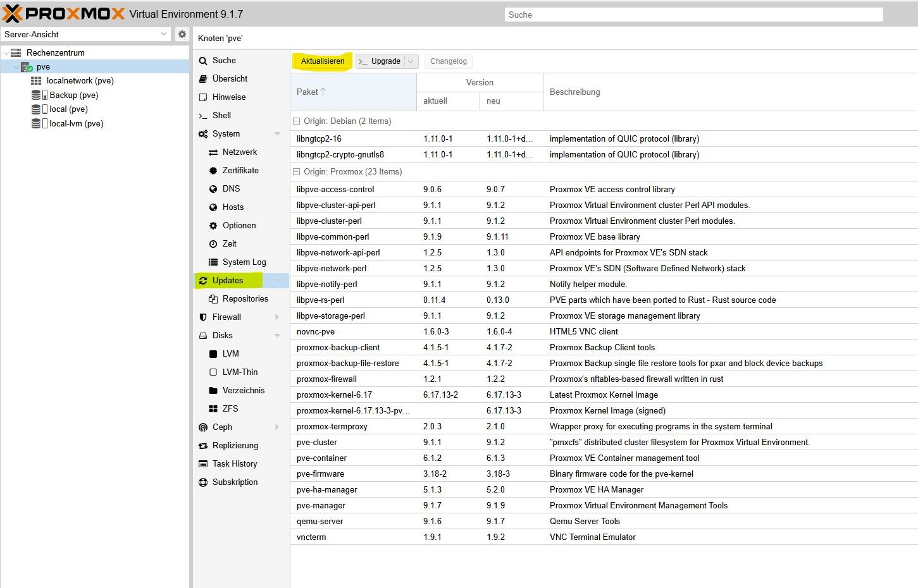Click the Zertifikate icon under System
Screen dimensions: 918x588
(213, 171)
